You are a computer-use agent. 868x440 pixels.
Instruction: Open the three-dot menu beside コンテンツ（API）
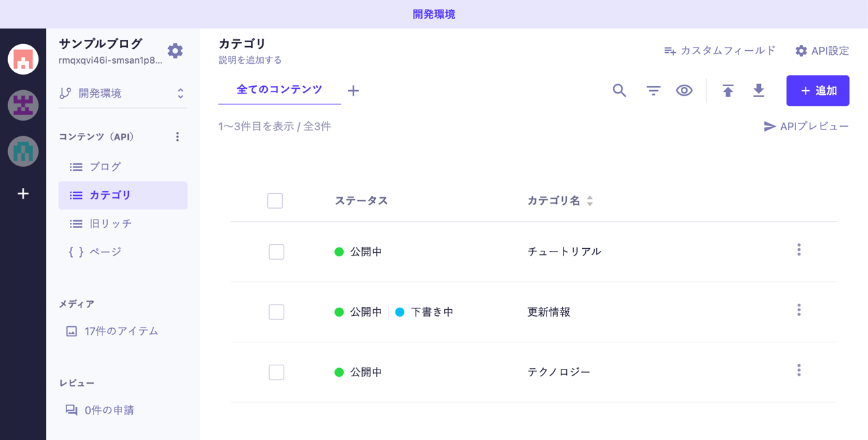(x=177, y=136)
